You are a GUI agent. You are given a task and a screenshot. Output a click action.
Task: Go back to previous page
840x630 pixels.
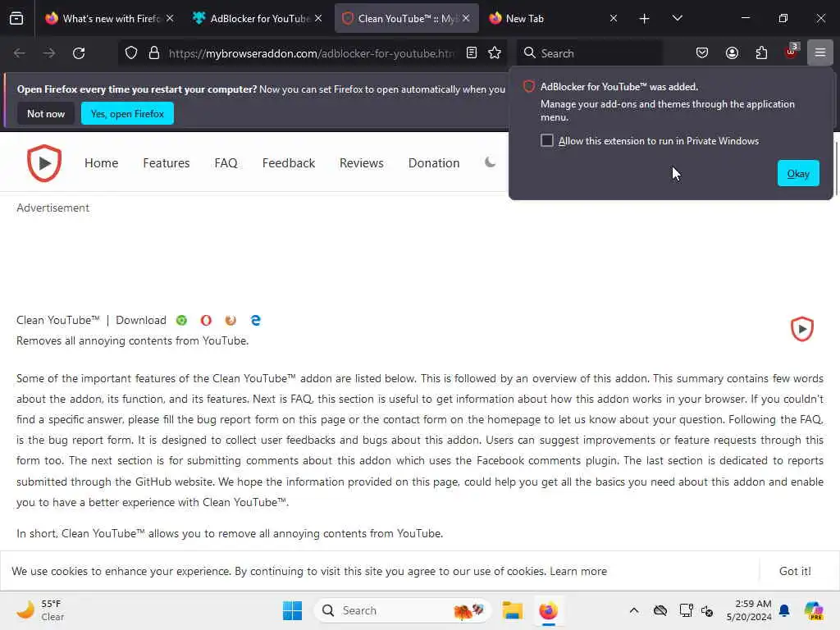[20, 53]
